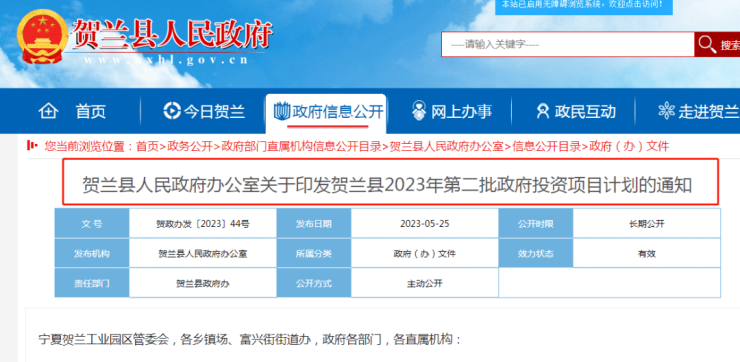Click the 有效 status cell
This screenshot has height=362, width=740.
647,253
